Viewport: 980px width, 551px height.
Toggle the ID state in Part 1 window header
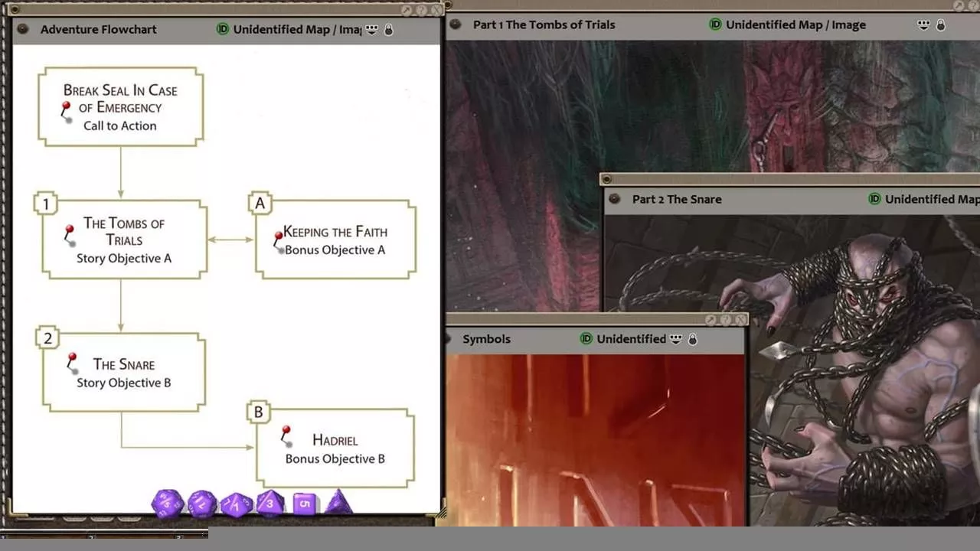pyautogui.click(x=715, y=24)
